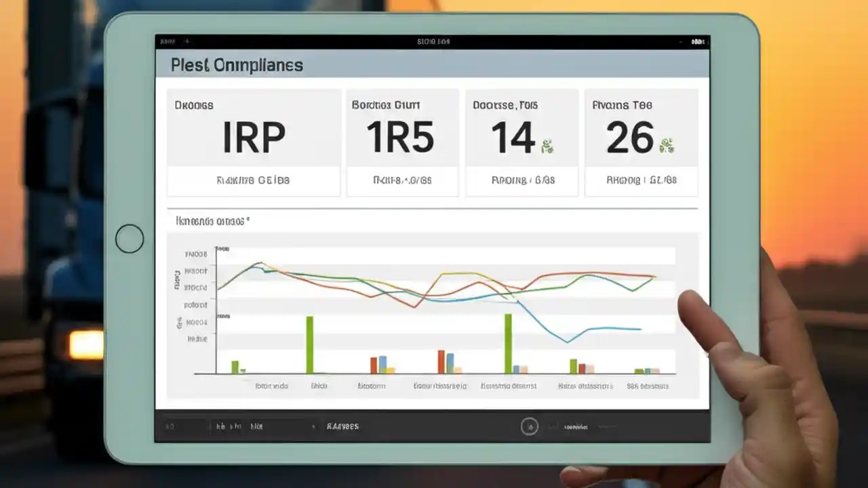
Task: Select the Fleet Compliance header tab
Action: click(x=236, y=65)
